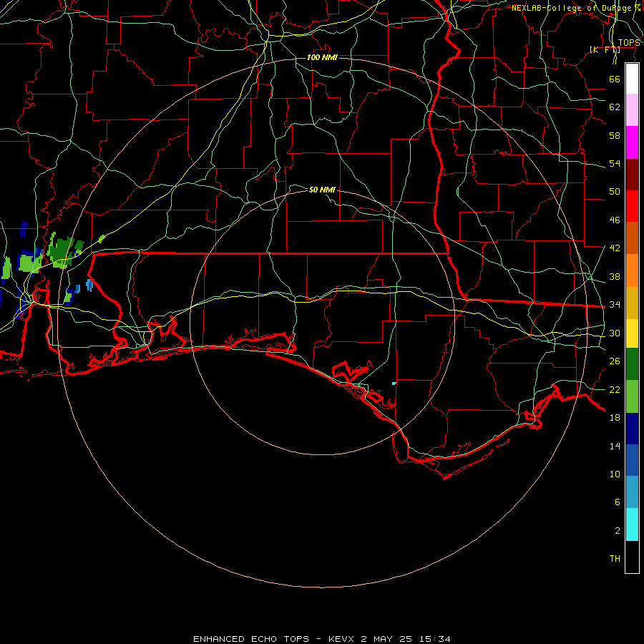Click the 'NEXLAB-College of DuPage' credit text
This screenshot has width=644, height=644.
point(572,8)
